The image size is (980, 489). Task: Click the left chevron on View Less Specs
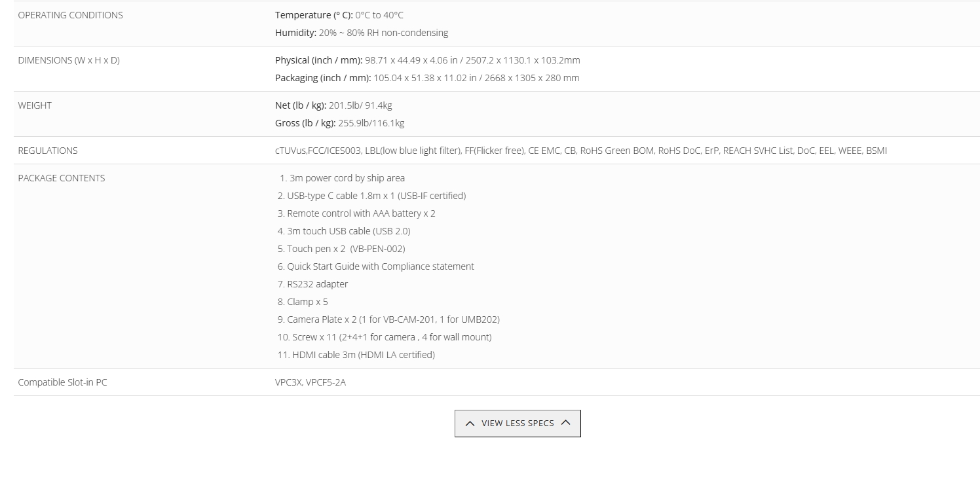click(470, 424)
